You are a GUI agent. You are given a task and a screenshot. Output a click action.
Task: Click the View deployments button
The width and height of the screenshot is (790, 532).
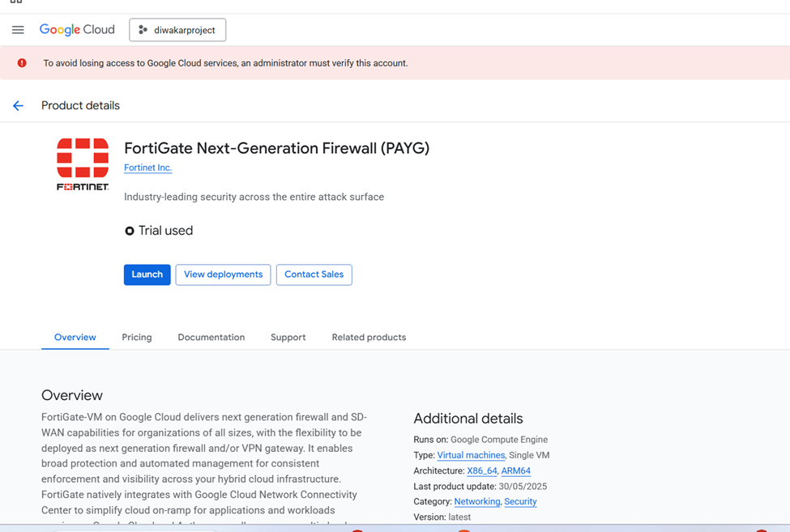point(223,275)
